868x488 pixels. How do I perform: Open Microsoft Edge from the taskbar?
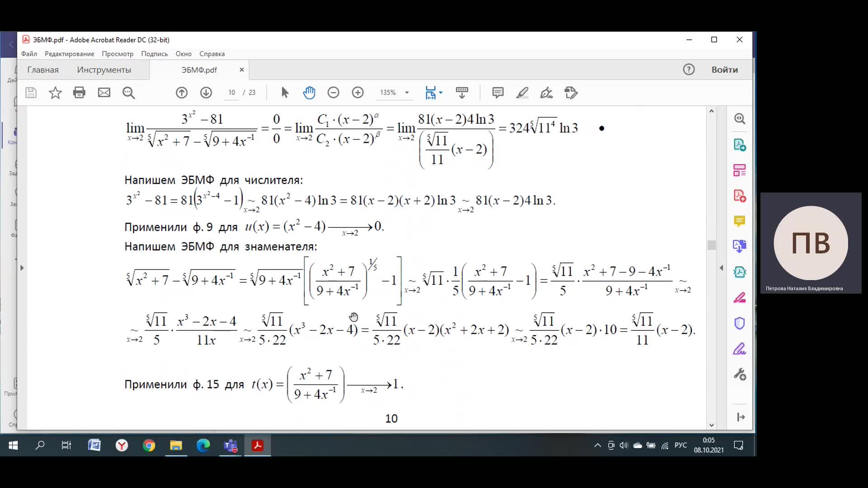tap(203, 446)
